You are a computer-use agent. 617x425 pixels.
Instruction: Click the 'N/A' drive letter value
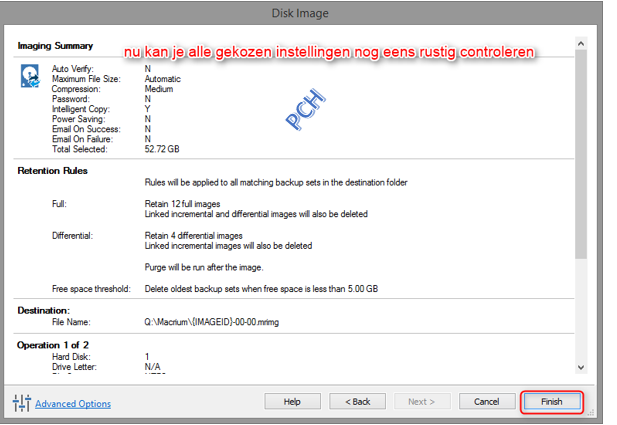pyautogui.click(x=153, y=367)
